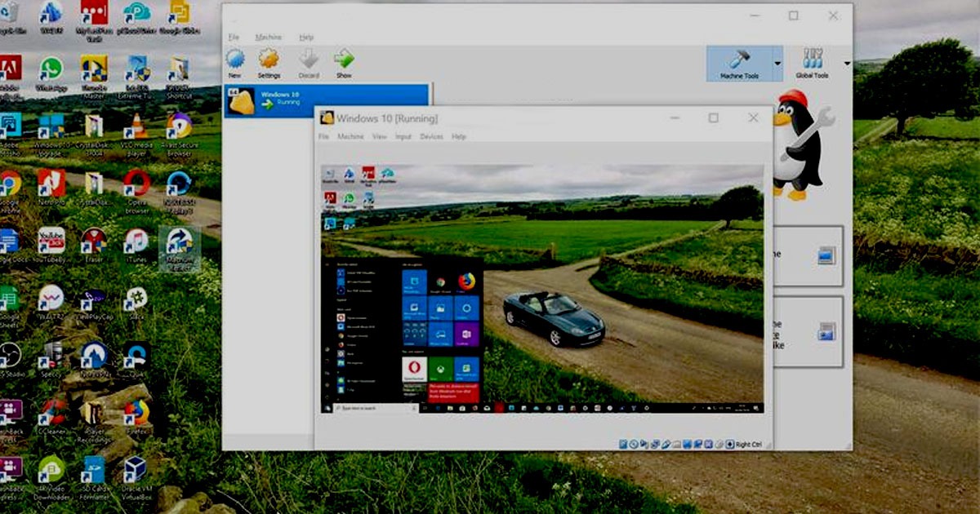Select Machine Tools in VirtualBox Manager

(739, 64)
